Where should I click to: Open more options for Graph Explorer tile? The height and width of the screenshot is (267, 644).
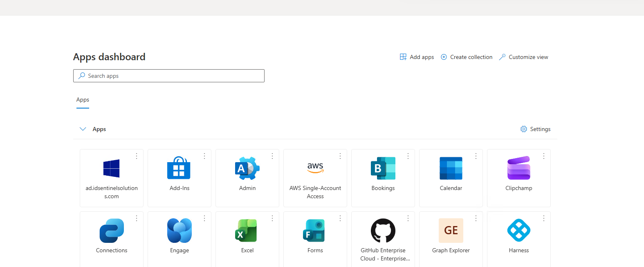(476, 218)
